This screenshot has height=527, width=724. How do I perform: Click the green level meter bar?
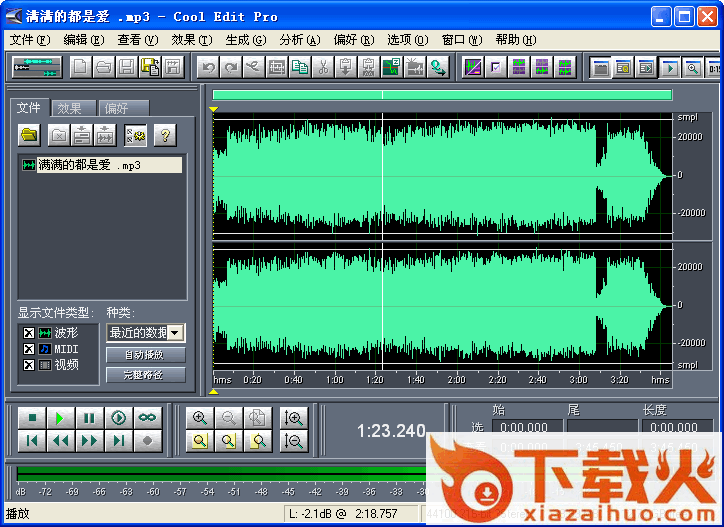[222, 474]
